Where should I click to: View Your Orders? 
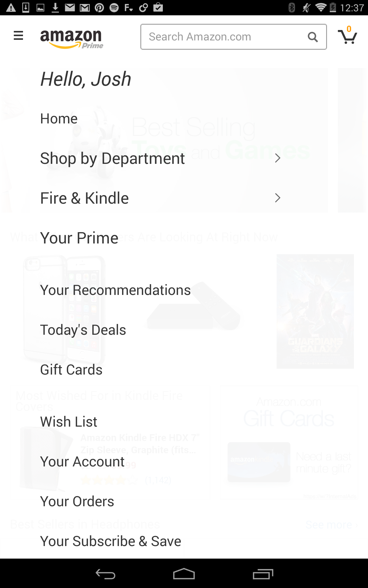pyautogui.click(x=77, y=501)
